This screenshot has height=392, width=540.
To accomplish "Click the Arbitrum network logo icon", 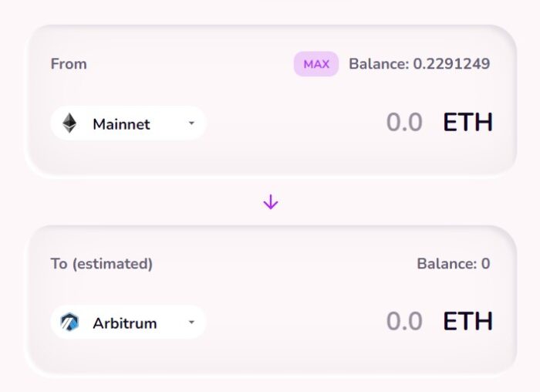I will [x=69, y=322].
